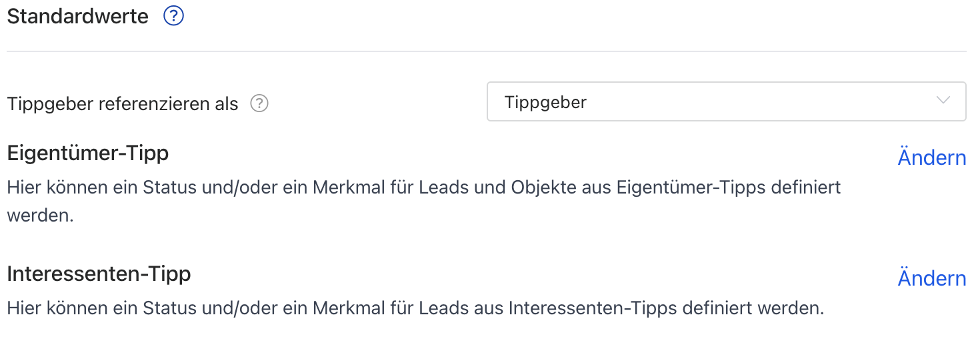Screen dimensions: 980x351
Task: Click the Standardwerte section heading
Action: click(78, 17)
